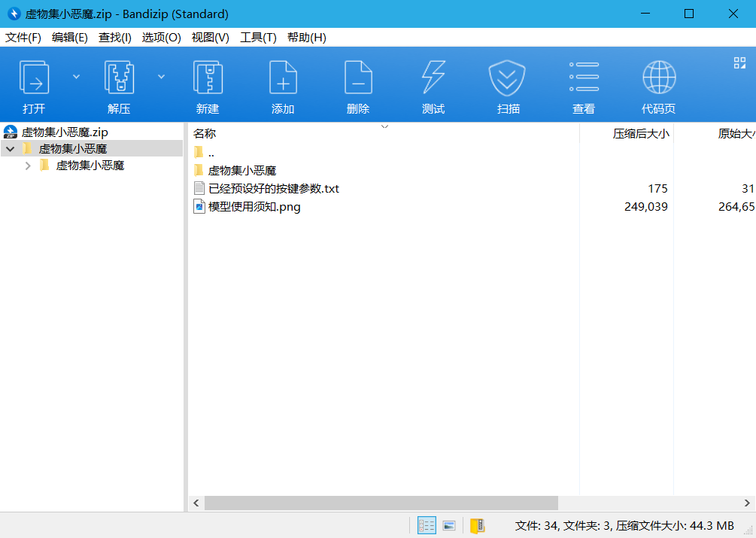Sort by the 压缩后大小 column header
The image size is (756, 538).
pyautogui.click(x=641, y=133)
